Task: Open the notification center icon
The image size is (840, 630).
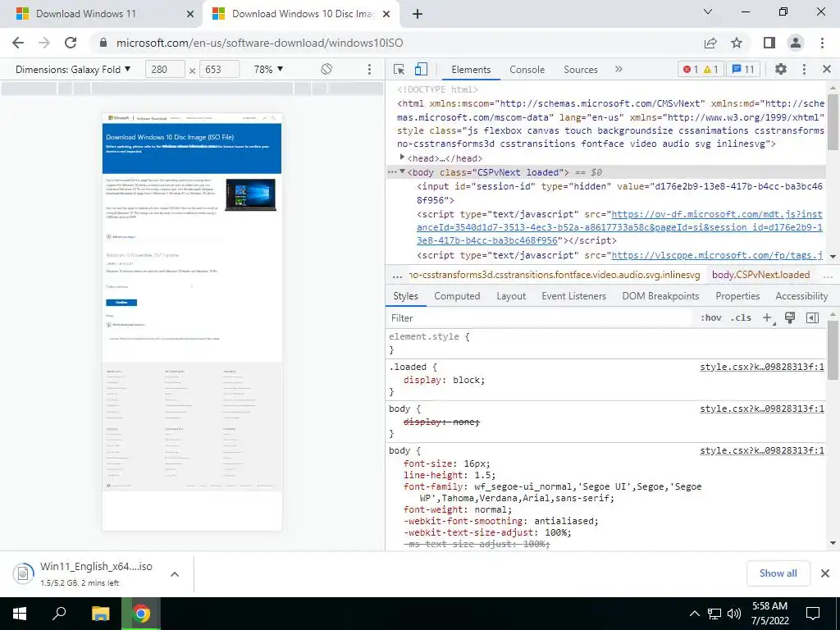Action: [813, 614]
